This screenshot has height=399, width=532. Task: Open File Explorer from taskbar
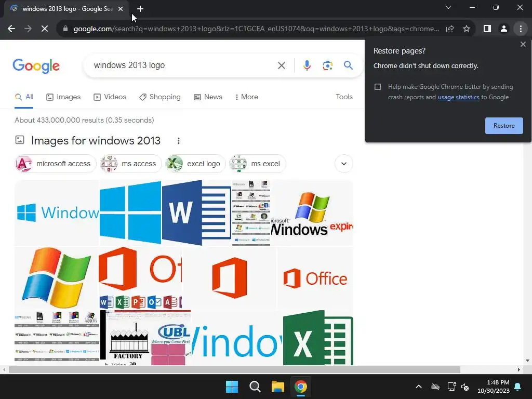click(277, 387)
